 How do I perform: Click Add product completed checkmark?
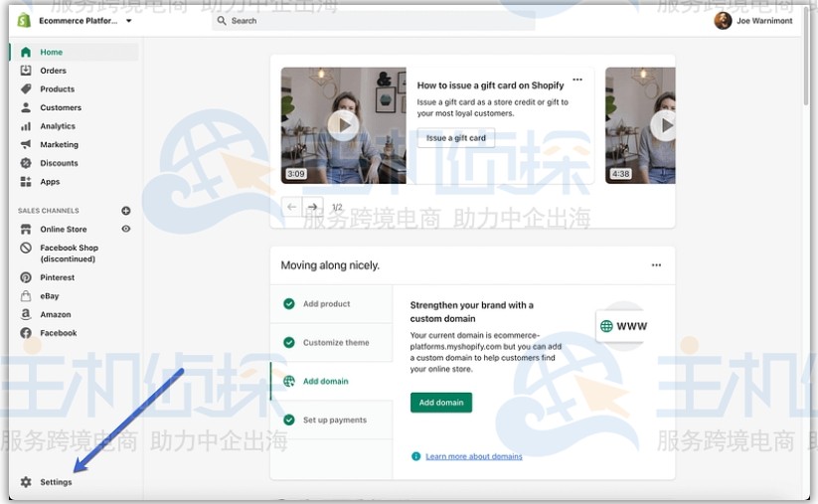pos(289,303)
